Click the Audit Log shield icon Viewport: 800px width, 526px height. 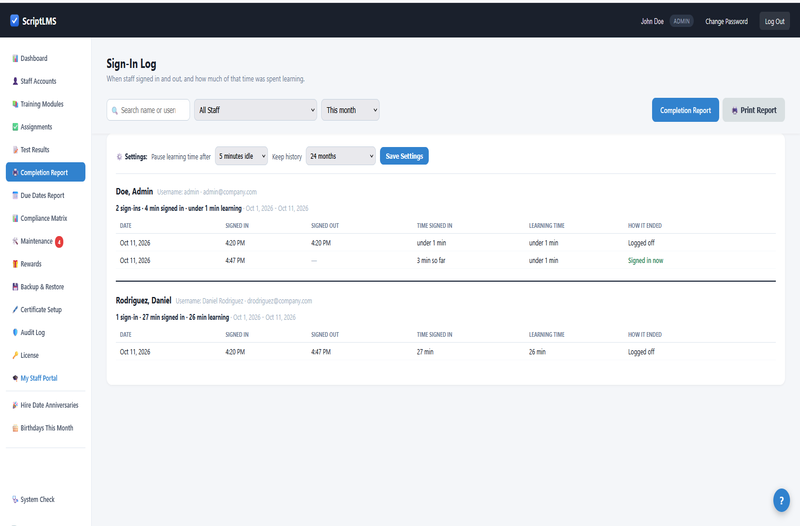coord(15,333)
